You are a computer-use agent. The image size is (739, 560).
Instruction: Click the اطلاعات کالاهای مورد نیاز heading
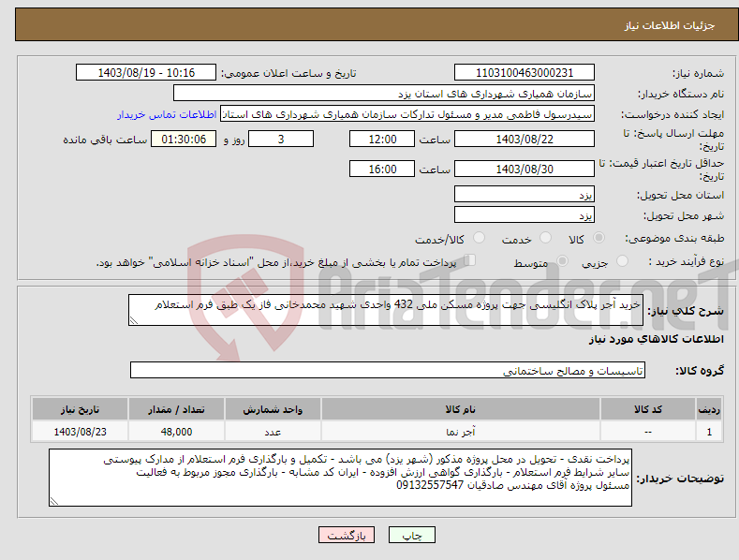click(x=656, y=339)
